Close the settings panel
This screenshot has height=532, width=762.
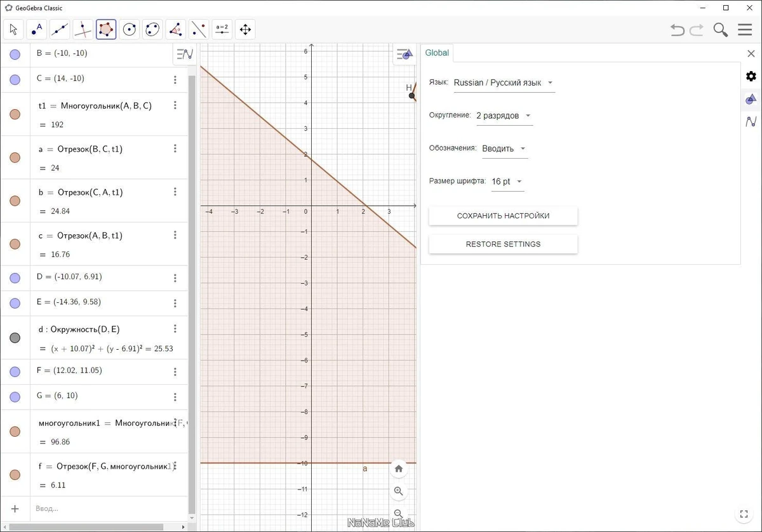751,54
